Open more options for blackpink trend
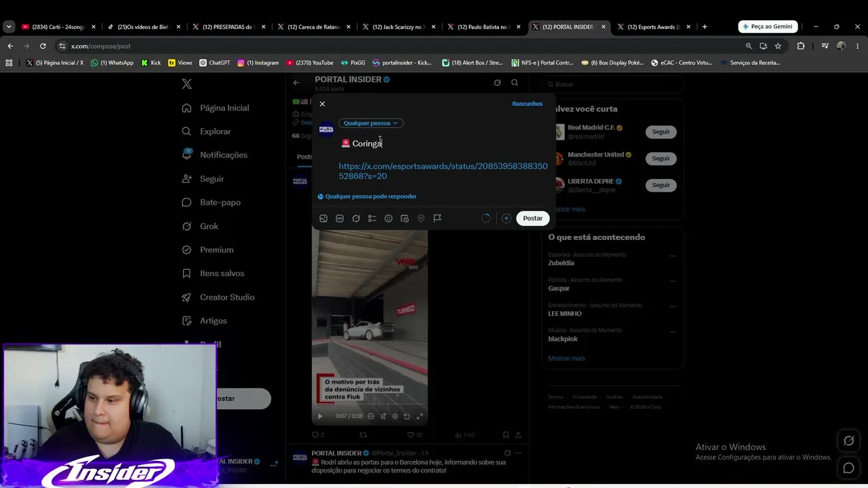Viewport: 868px width, 488px height. pos(673,331)
